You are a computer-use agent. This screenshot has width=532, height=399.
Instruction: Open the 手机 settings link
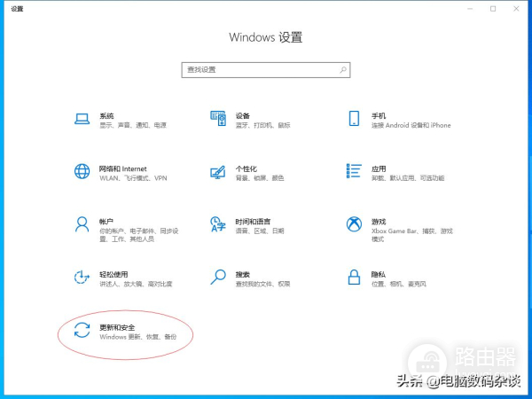379,116
